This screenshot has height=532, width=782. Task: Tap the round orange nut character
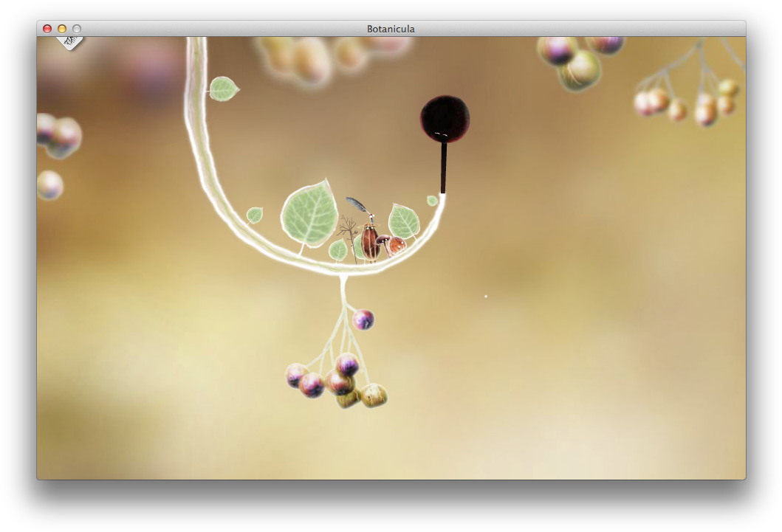tap(398, 246)
